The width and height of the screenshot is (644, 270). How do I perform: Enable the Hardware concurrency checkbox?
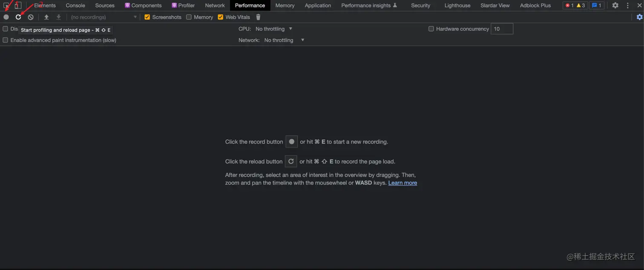pos(431,29)
